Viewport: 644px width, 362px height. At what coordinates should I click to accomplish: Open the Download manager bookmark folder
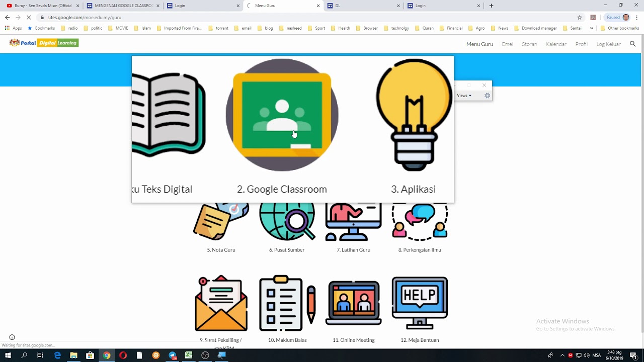click(535, 28)
